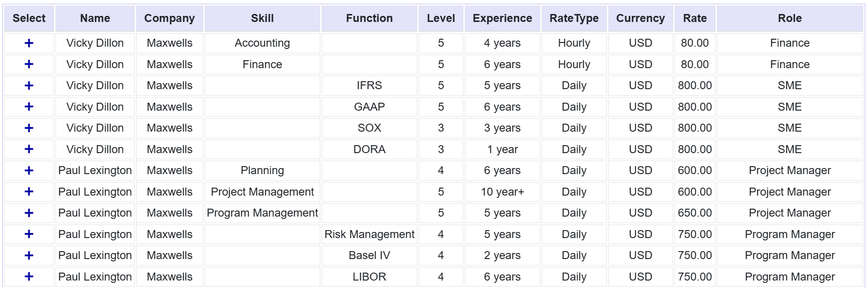This screenshot has width=868, height=288.
Task: Sort by the Company column header
Action: coord(169,18)
